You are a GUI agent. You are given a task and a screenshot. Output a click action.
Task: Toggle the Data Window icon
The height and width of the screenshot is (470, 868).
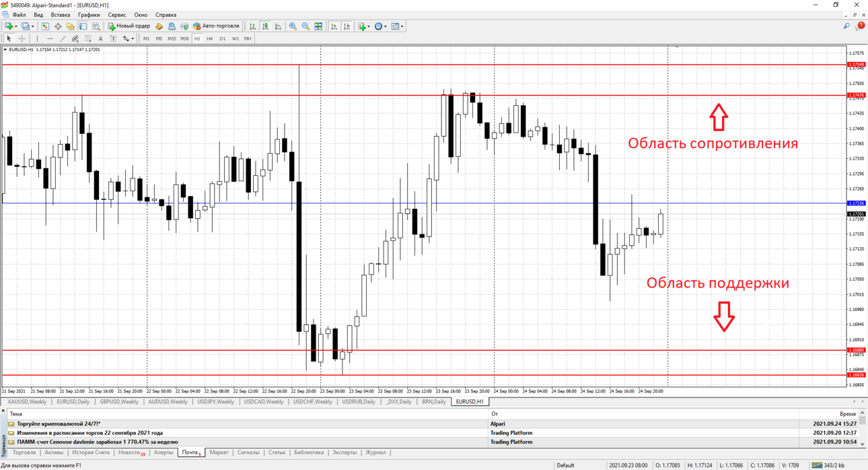(58, 26)
